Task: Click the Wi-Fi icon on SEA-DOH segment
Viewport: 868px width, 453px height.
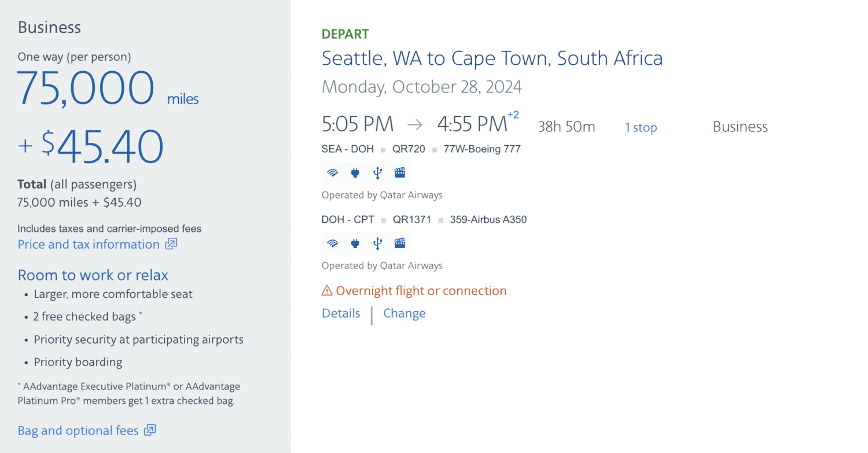Action: 332,172
